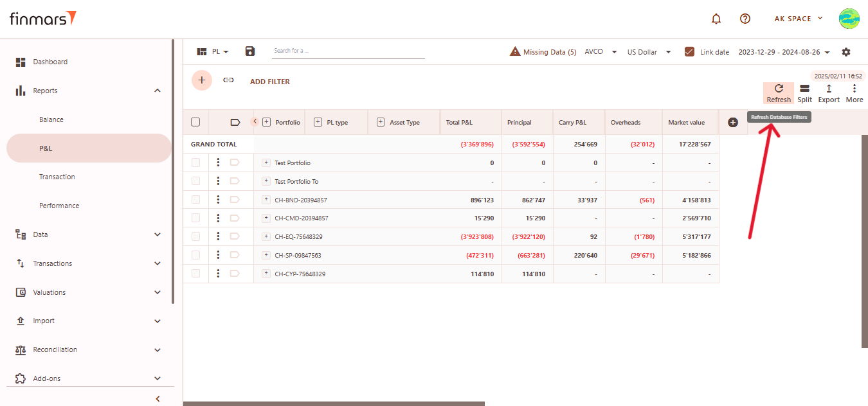The width and height of the screenshot is (868, 406).
Task: Expand the CH-EQ-75648329 portfolio row
Action: click(266, 236)
